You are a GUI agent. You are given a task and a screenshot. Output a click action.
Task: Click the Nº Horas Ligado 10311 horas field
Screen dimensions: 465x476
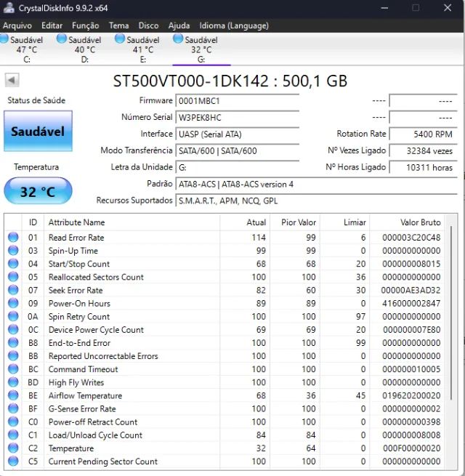423,167
